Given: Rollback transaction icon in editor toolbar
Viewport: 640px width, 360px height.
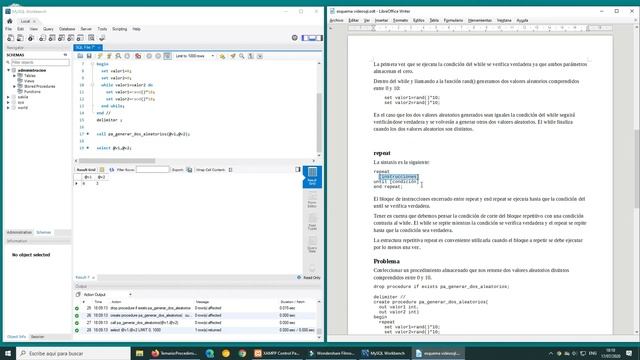Looking at the screenshot, I should pyautogui.click(x=158, y=56).
